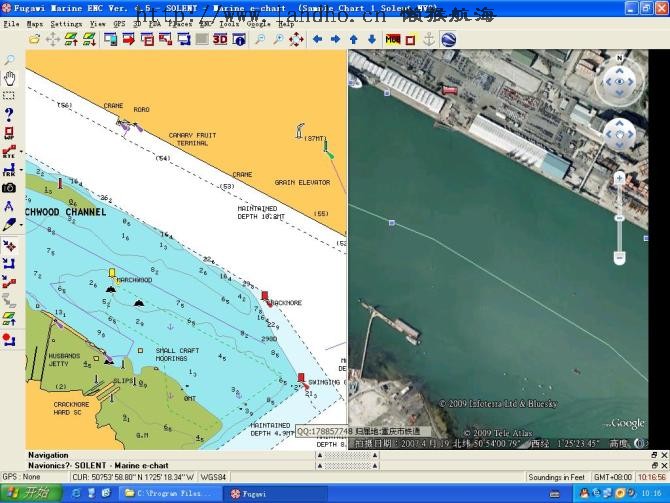The height and width of the screenshot is (503, 670).
Task: Open the GPS menu
Action: pyautogui.click(x=119, y=24)
